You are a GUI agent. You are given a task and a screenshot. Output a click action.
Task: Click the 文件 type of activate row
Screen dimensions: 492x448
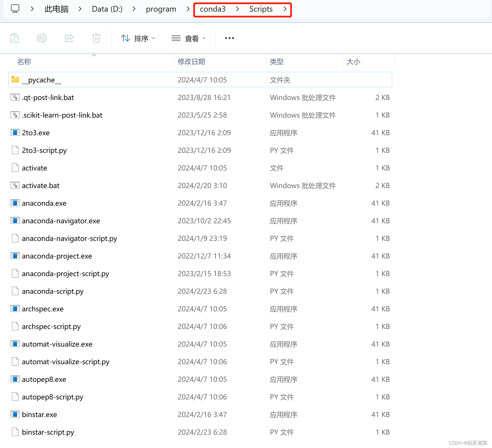coord(277,168)
